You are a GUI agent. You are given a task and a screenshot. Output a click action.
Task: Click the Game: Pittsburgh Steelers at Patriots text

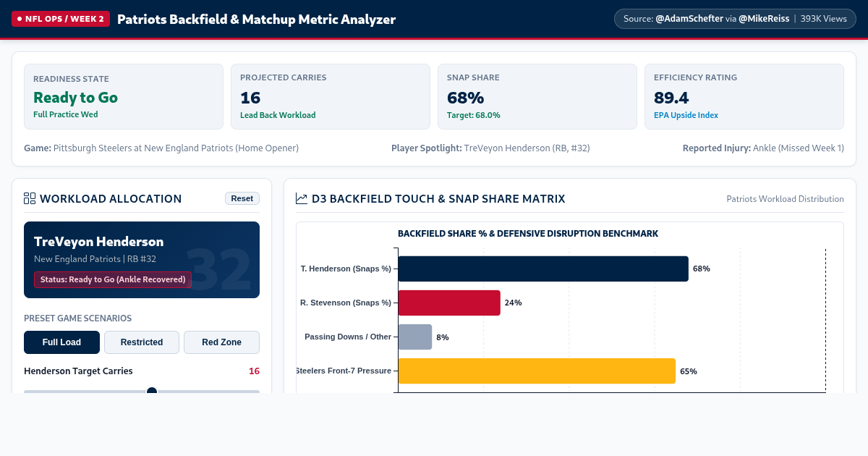pyautogui.click(x=161, y=148)
